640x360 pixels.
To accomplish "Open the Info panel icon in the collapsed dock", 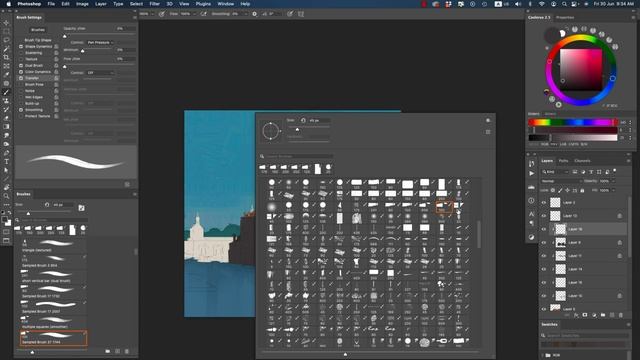I will click(x=531, y=200).
